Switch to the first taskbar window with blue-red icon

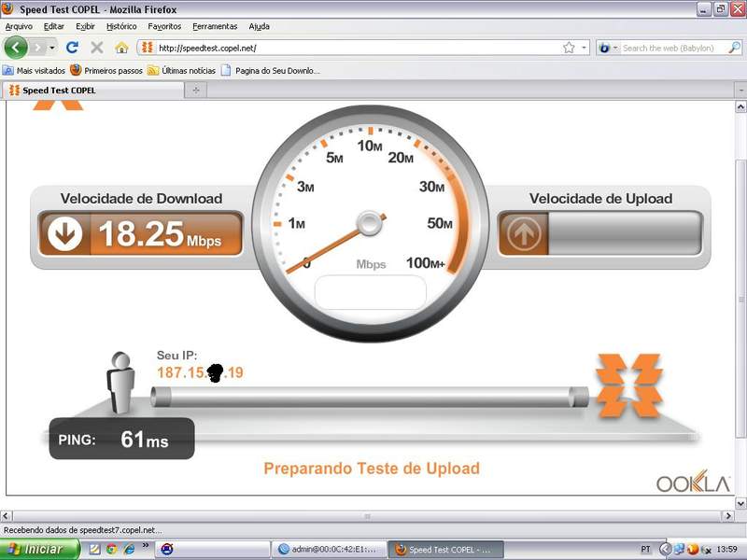pos(213,550)
